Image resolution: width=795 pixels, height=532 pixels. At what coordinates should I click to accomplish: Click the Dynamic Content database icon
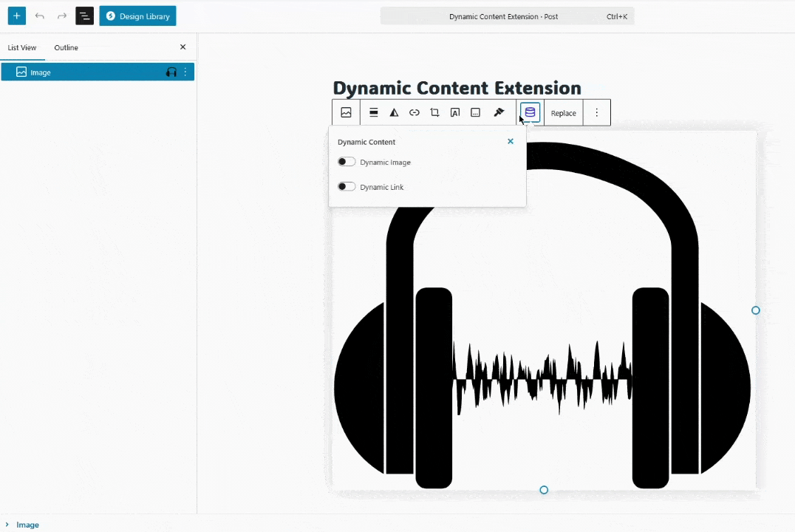click(x=530, y=112)
